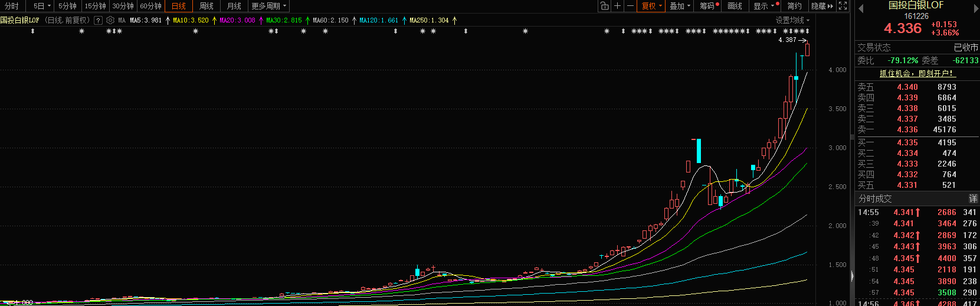Zoom out chart with minus icon
The image size is (980, 306).
(630, 6)
